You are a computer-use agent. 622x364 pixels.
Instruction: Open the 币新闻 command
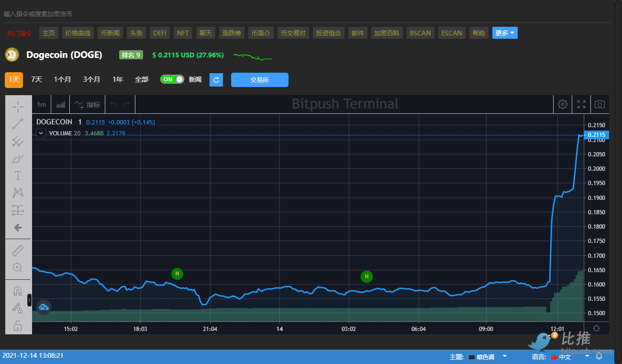coord(111,33)
